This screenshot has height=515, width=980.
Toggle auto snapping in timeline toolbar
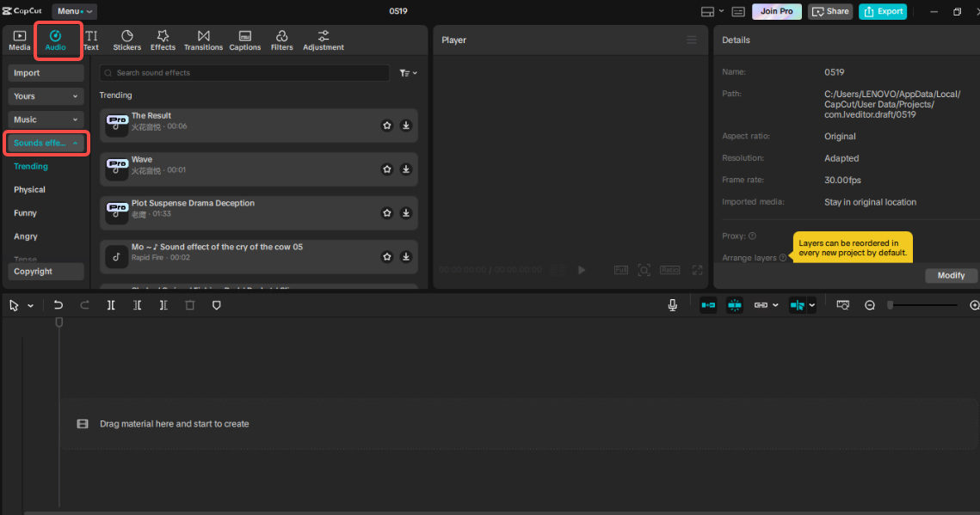click(735, 305)
